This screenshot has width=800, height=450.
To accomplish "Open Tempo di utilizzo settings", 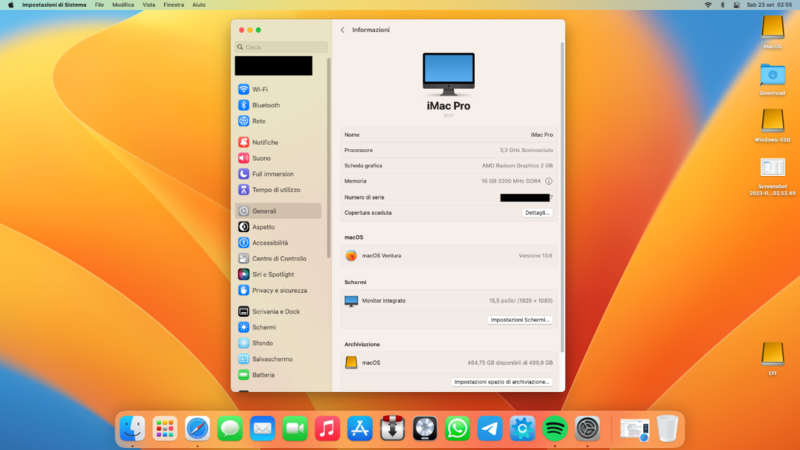I will tap(278, 190).
